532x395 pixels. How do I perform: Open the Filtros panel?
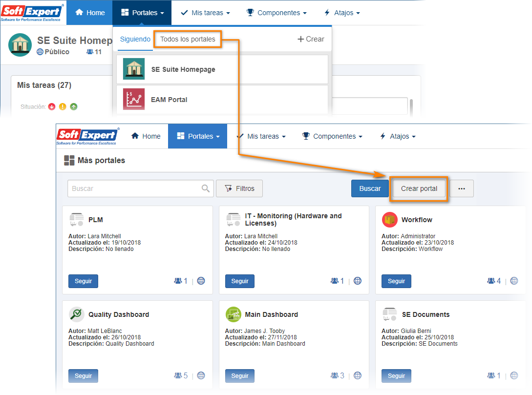click(239, 188)
